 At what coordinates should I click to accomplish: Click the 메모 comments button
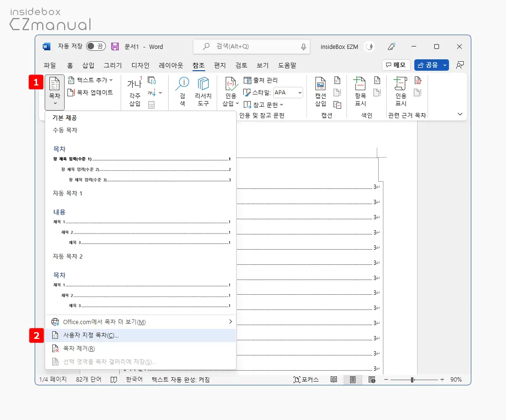[x=396, y=65]
